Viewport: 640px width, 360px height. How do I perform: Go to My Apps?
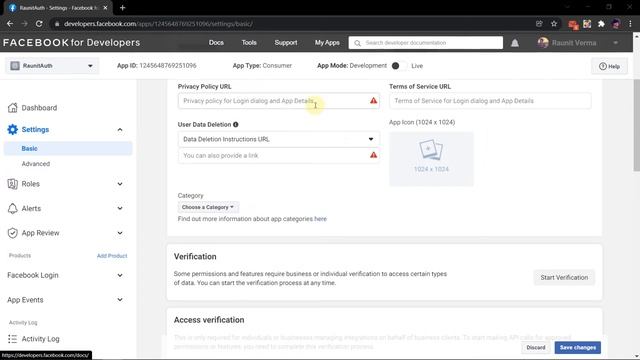(x=327, y=42)
